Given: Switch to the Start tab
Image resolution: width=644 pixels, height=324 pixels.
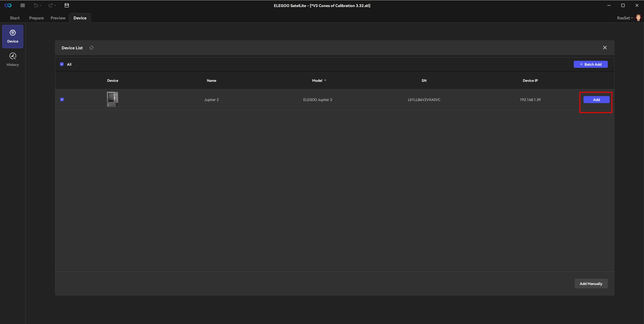Looking at the screenshot, I should [x=15, y=18].
